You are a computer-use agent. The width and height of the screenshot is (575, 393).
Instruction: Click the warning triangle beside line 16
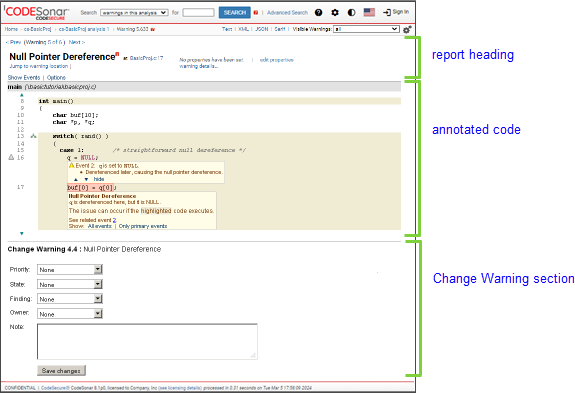tap(11, 157)
